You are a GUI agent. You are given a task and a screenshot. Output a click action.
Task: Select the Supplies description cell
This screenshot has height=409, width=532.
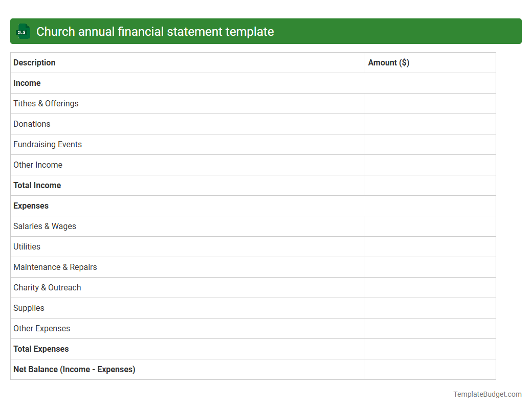(29, 308)
